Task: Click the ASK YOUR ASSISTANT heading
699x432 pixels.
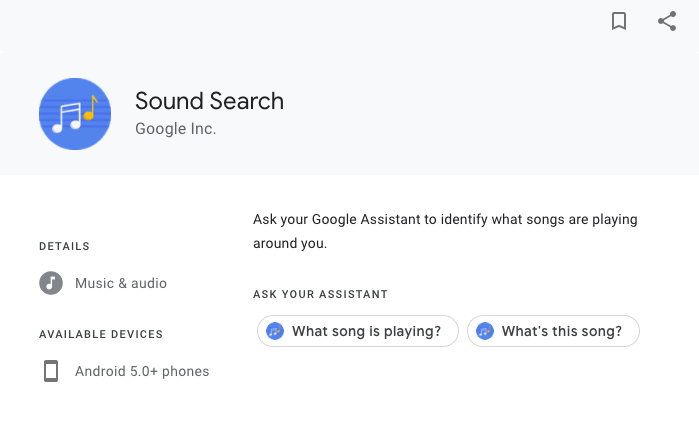Action: [321, 294]
